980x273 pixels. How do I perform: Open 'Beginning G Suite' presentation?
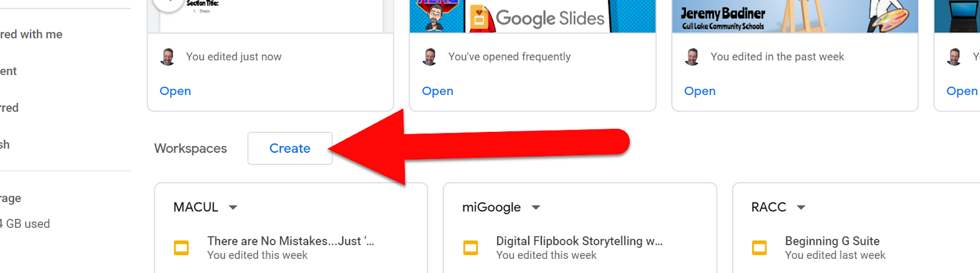[832, 241]
